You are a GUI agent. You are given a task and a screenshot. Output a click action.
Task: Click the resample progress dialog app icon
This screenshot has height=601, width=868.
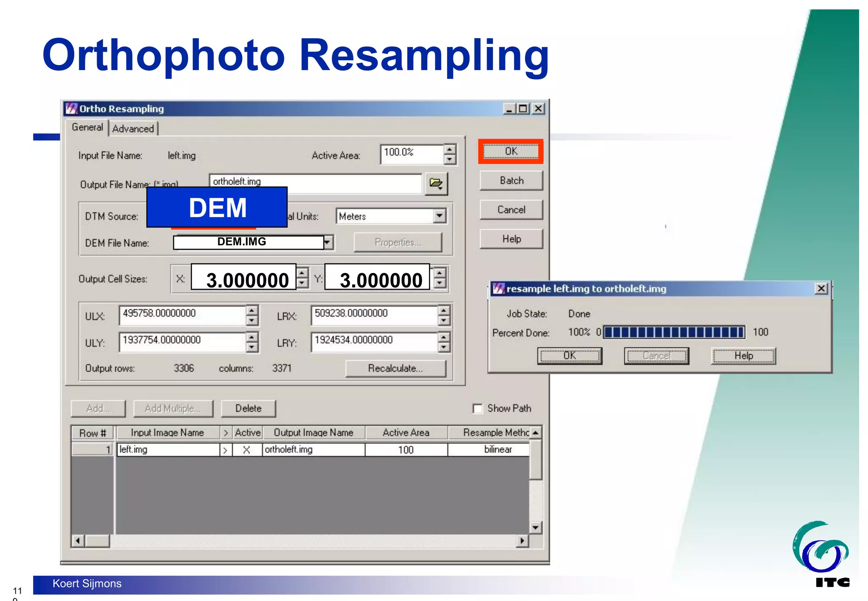(498, 289)
